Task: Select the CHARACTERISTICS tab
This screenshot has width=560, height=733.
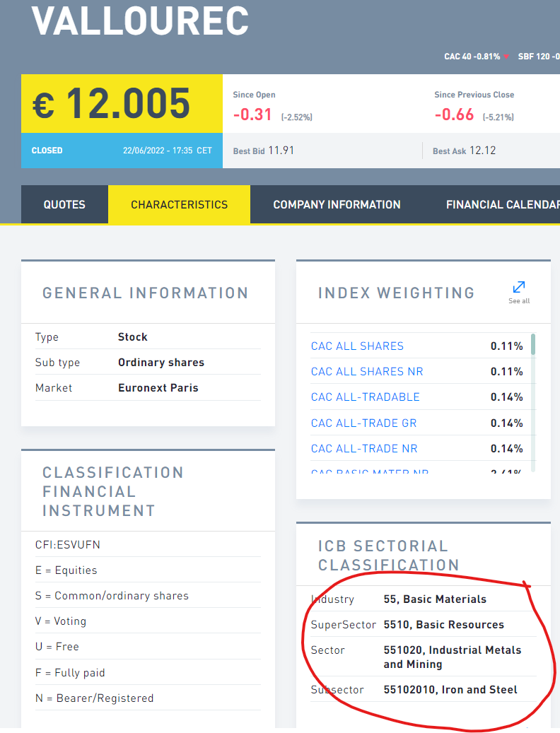Action: [x=179, y=204]
